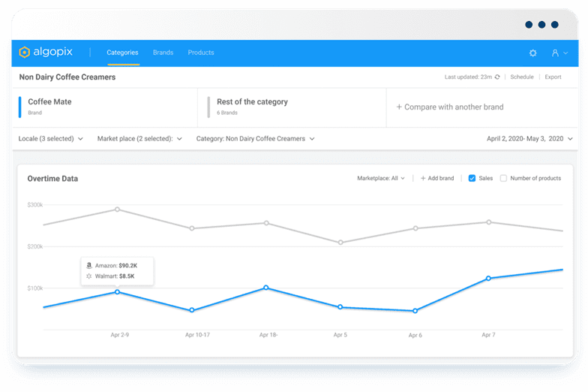
Task: Click the gray Apr 5 data point
Action: click(x=340, y=243)
